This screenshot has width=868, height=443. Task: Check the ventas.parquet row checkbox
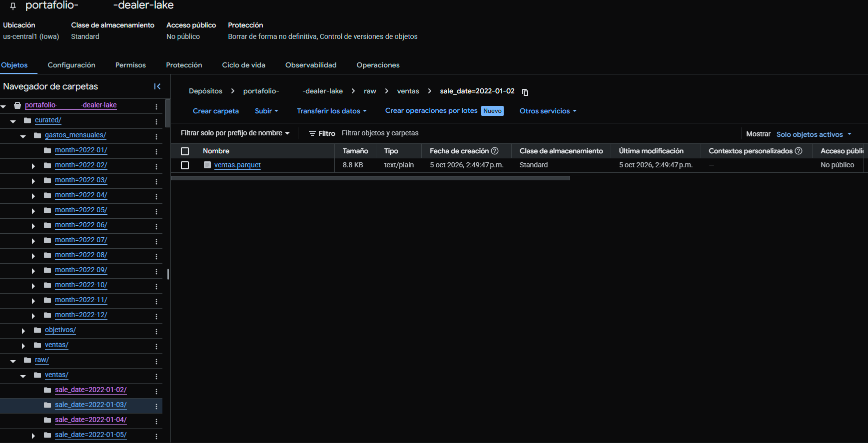[x=185, y=165]
